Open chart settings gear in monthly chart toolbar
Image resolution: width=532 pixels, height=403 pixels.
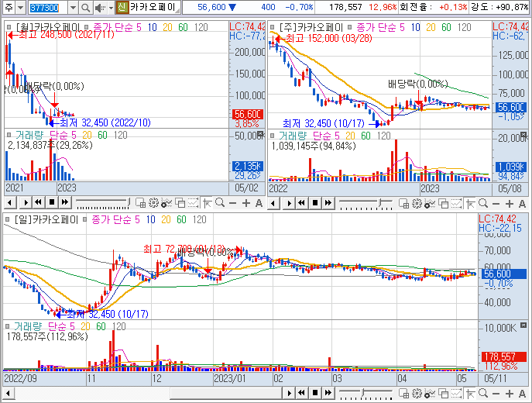(x=153, y=203)
